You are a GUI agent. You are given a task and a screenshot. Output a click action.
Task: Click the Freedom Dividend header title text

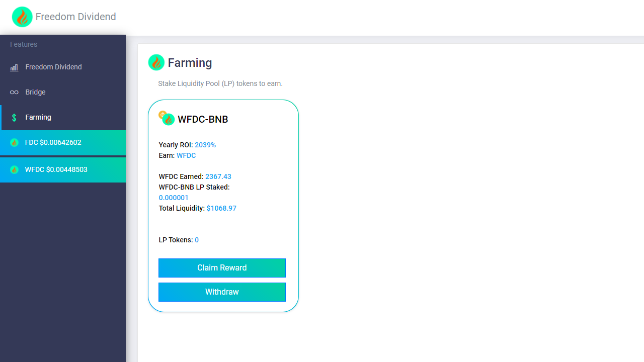tap(76, 17)
